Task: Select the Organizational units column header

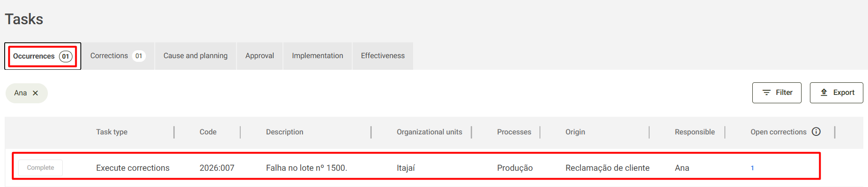Action: point(429,132)
